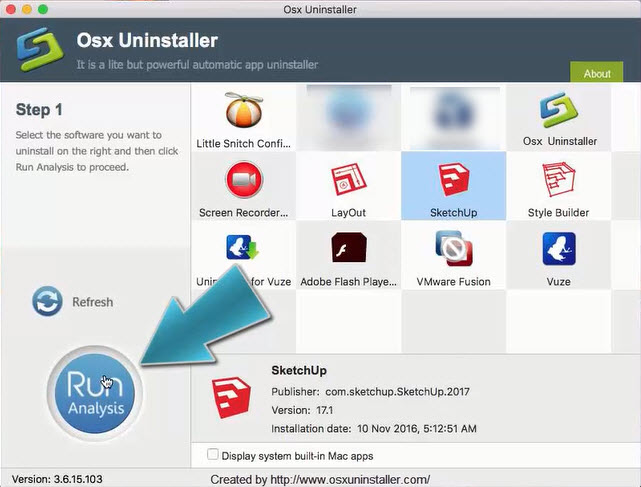Click the Version 3.6.15.103 status text
The height and width of the screenshot is (487, 641).
[x=57, y=479]
